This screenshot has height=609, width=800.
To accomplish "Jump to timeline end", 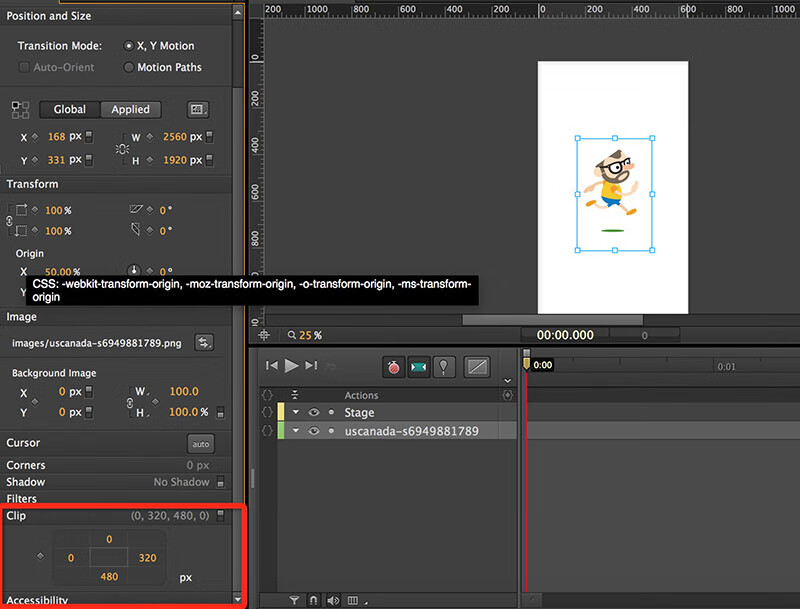I will point(311,365).
